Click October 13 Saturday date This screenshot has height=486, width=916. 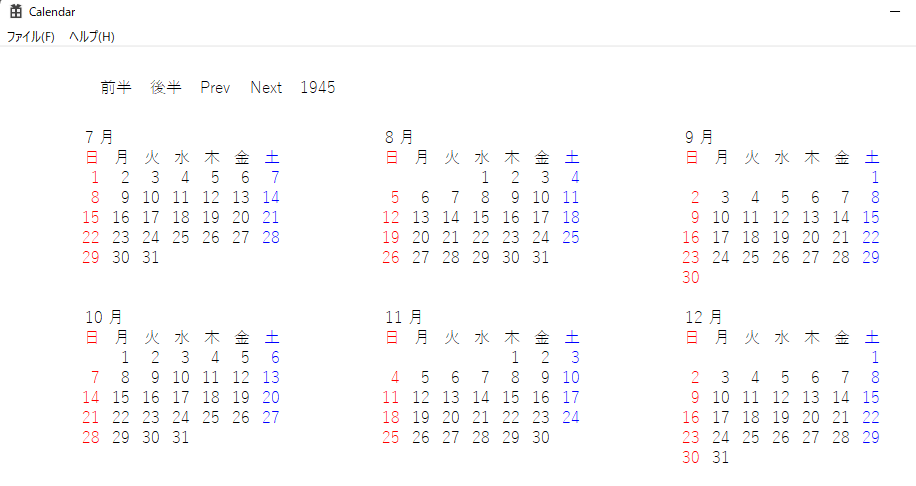click(271, 377)
